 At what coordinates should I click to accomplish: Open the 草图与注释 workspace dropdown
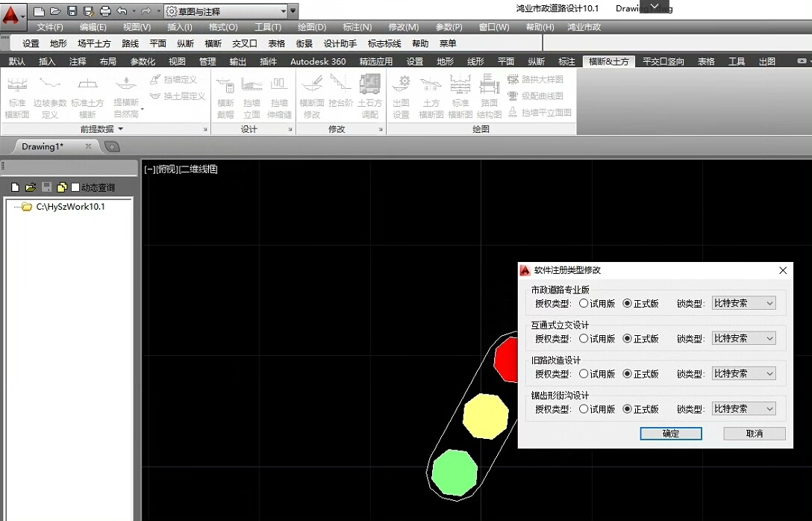coord(226,11)
